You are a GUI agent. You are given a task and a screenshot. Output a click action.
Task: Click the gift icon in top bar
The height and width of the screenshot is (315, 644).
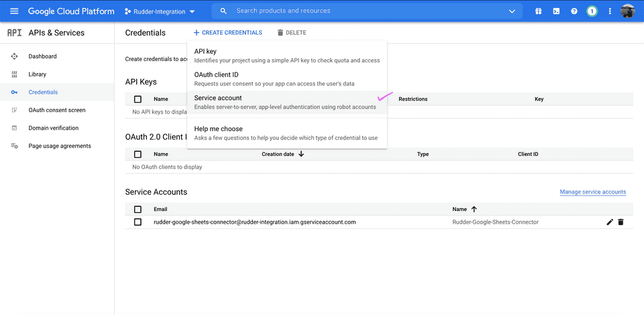click(539, 11)
